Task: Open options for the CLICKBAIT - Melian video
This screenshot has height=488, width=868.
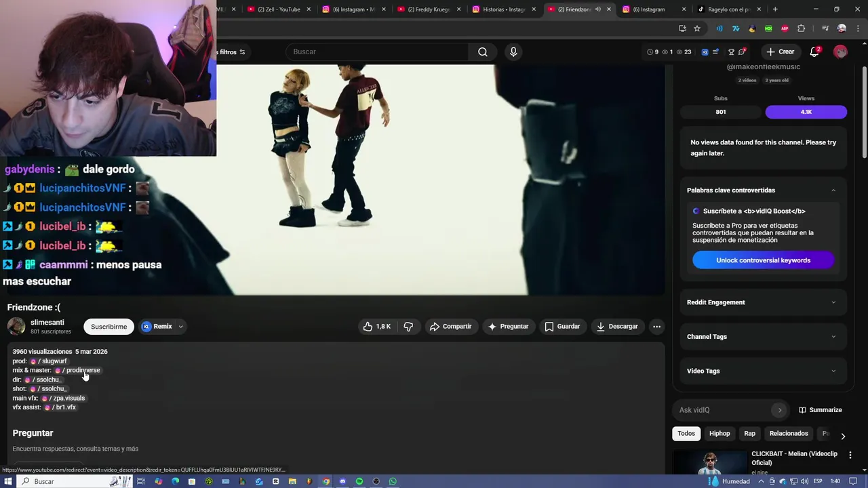Action: click(x=850, y=455)
